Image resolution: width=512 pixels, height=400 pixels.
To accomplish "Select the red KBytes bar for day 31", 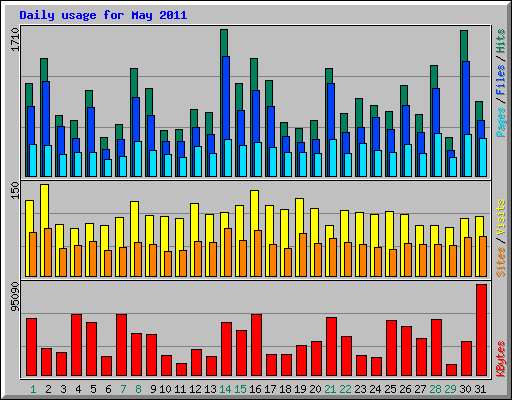I will [481, 330].
